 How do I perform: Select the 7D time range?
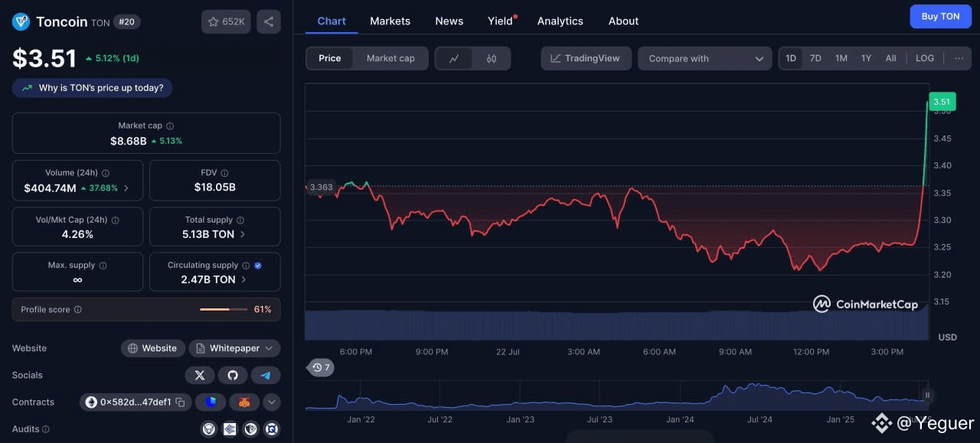coord(815,58)
